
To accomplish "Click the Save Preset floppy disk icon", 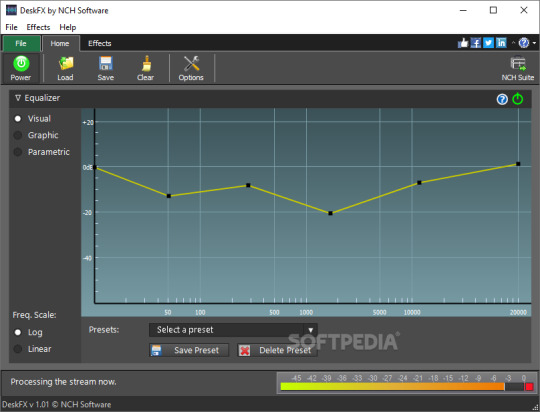I will pyautogui.click(x=156, y=350).
